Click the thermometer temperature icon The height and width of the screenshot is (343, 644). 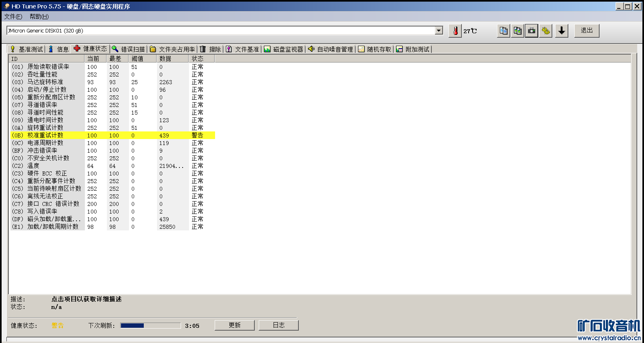tap(455, 31)
